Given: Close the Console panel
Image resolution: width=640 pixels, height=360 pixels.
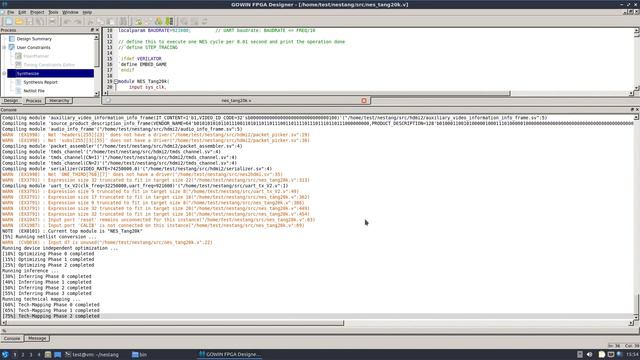Looking at the screenshot, I should click(x=637, y=110).
